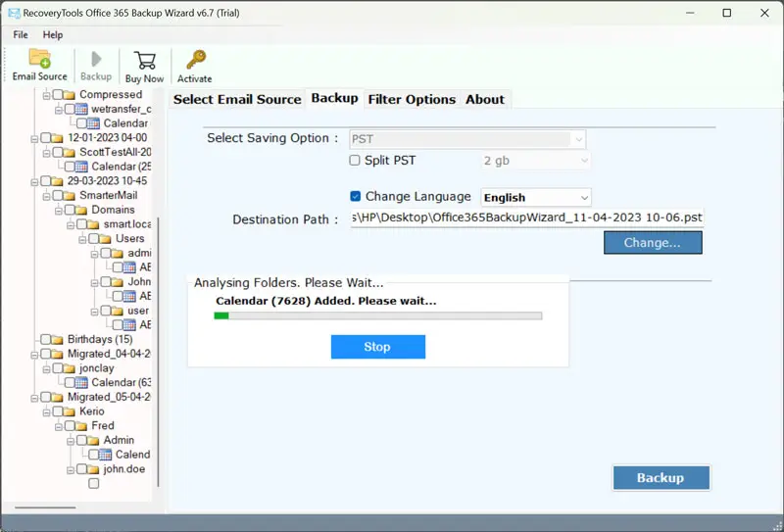Screen dimensions: 784x532
Task: Open the Email Source toolbar icon
Action: pos(39,59)
